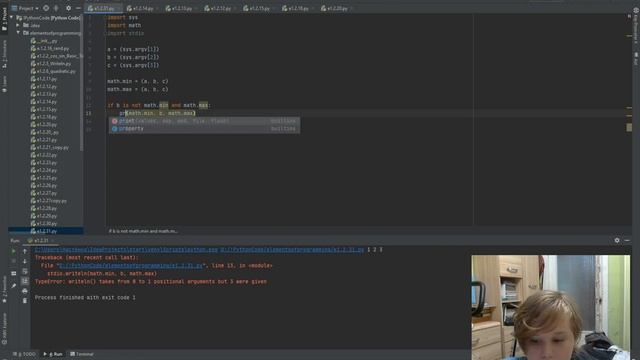640x360 pixels.
Task: Click the locate-in-project target icon
Action: click(46, 8)
